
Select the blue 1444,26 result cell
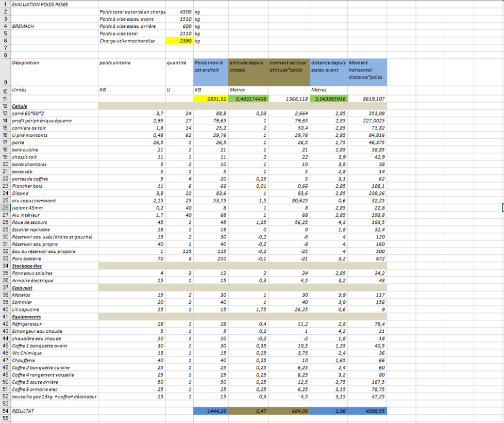(x=211, y=411)
